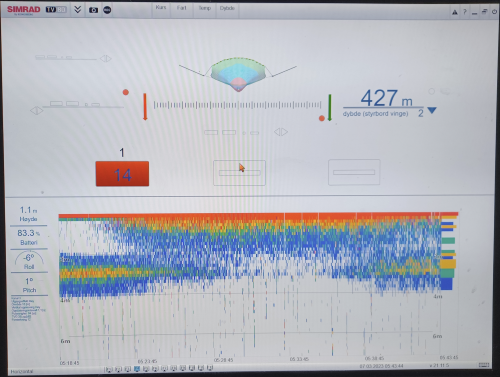Capture a screenshot with the camera icon
Screen dimensions: 500x377
pyautogui.click(x=93, y=10)
